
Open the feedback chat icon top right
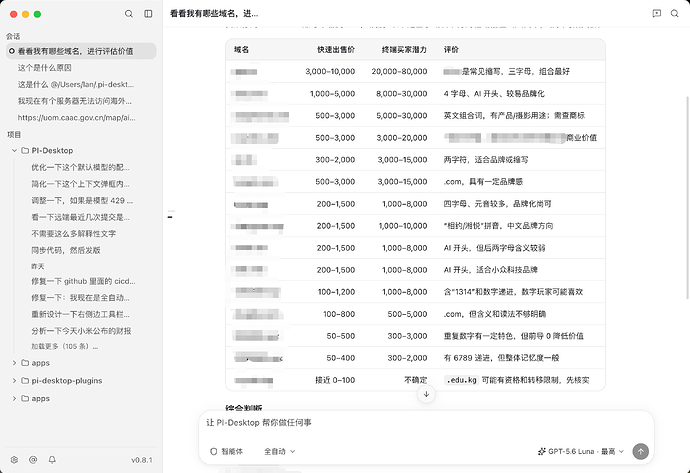pos(657,14)
